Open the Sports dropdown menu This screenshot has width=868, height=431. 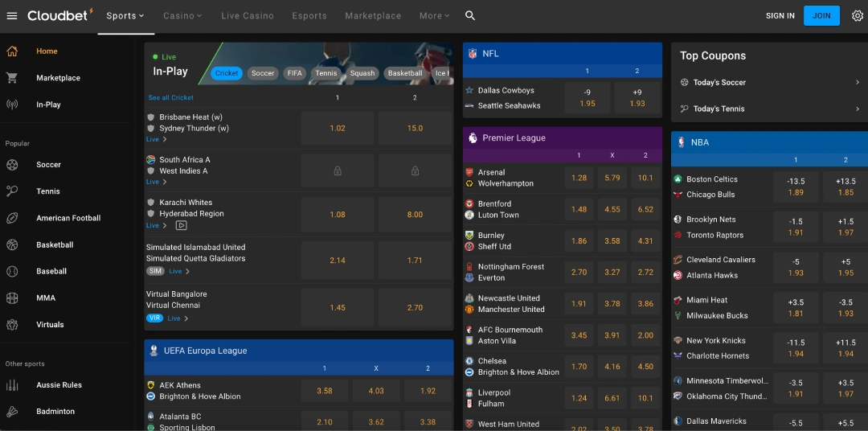(125, 15)
